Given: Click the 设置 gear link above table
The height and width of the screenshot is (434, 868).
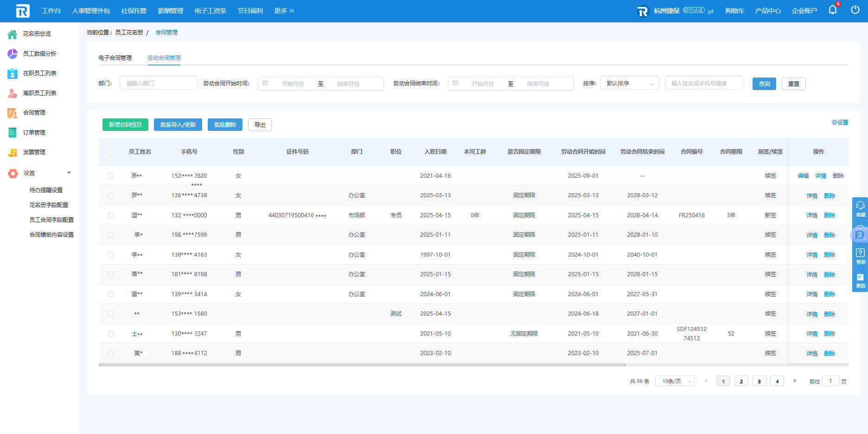Looking at the screenshot, I should (x=840, y=123).
